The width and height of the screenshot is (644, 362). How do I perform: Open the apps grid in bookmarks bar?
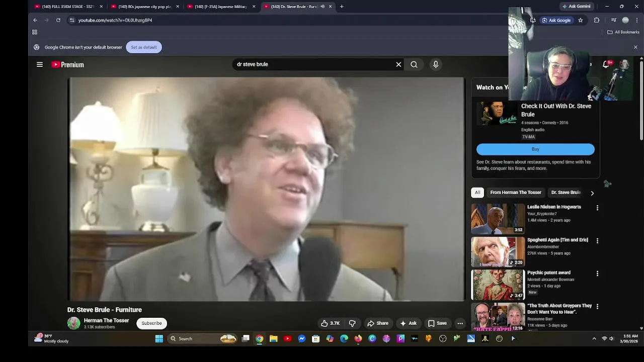35,32
